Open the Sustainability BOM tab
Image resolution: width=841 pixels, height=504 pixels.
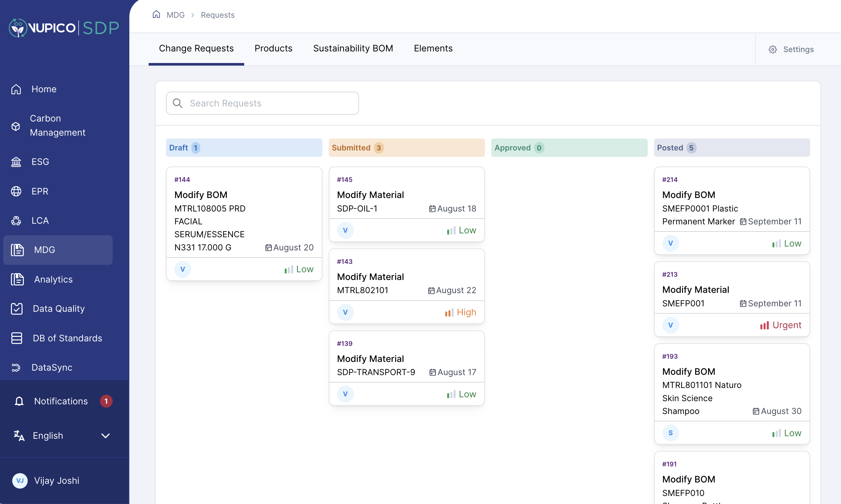point(353,49)
